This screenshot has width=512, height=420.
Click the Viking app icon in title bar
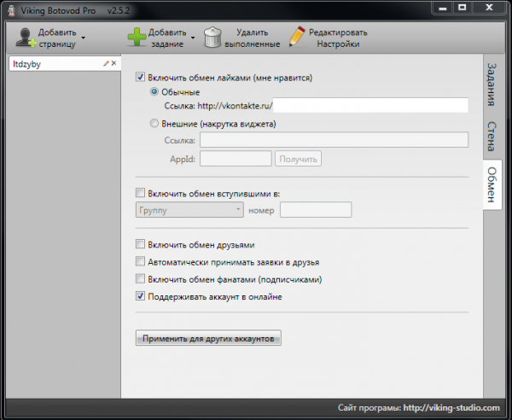pyautogui.click(x=12, y=11)
